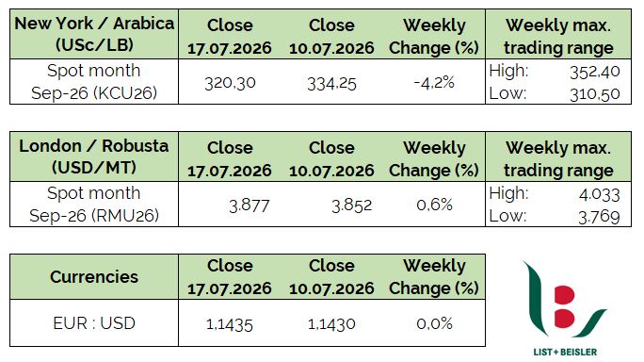Image resolution: width=644 pixels, height=362 pixels.
Task: Select Arabica previous close 334,25
Action: [331, 84]
